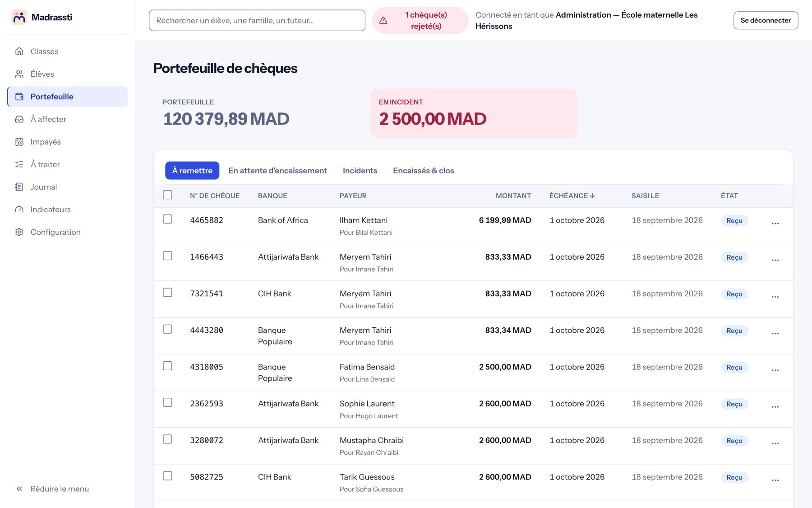Open Élèves via its people icon

click(19, 74)
